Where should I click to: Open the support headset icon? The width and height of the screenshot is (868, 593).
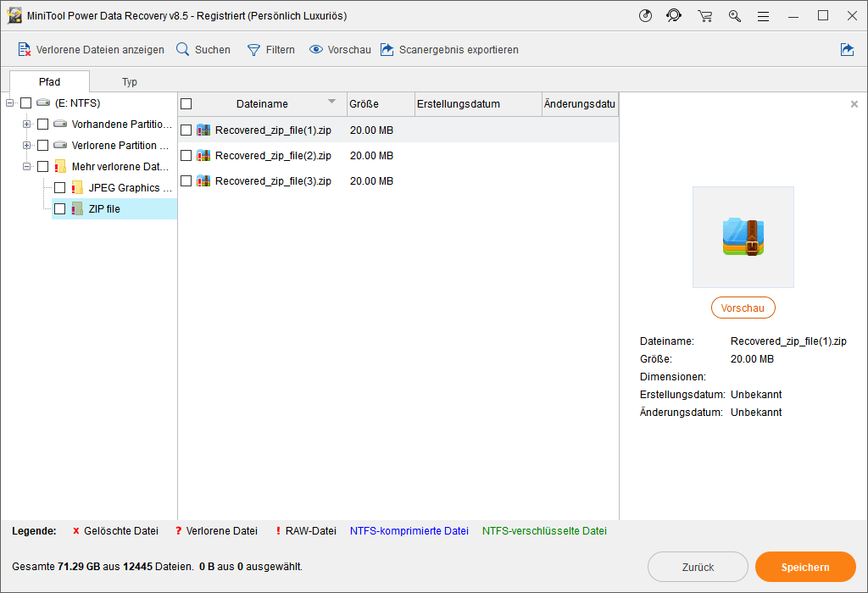674,15
